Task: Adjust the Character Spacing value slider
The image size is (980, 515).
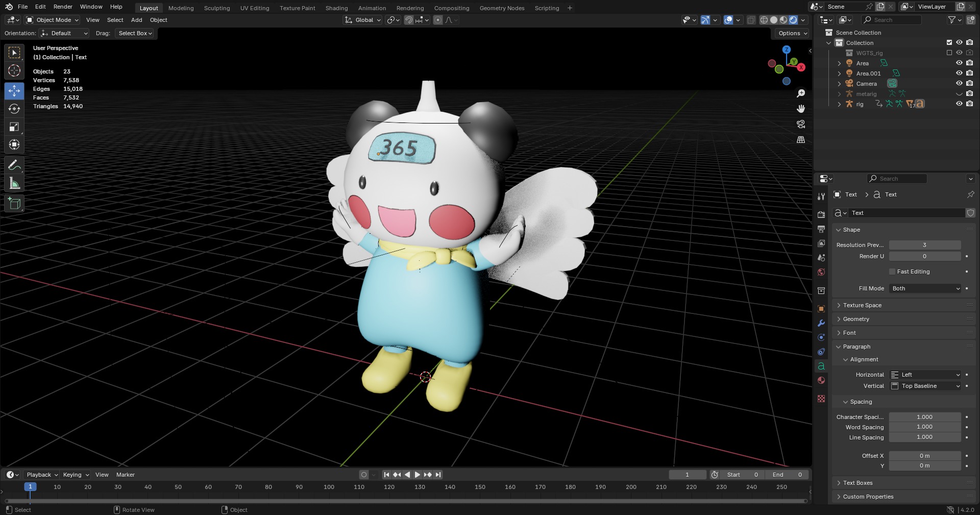Action: coord(925,417)
